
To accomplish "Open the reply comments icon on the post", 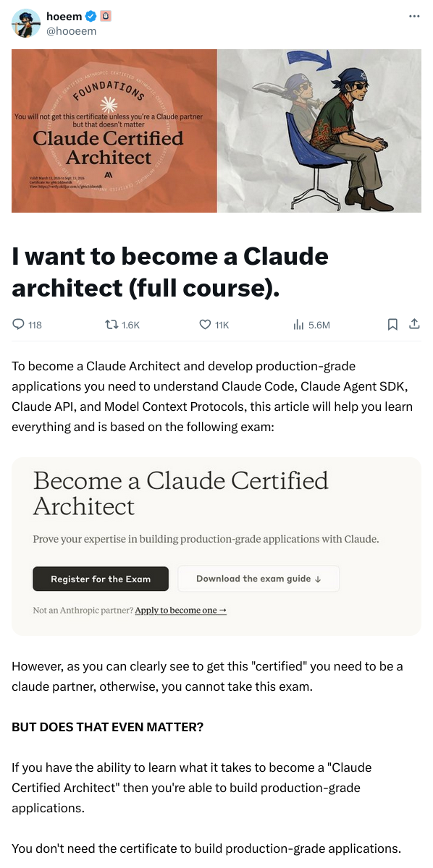I will pyautogui.click(x=17, y=325).
